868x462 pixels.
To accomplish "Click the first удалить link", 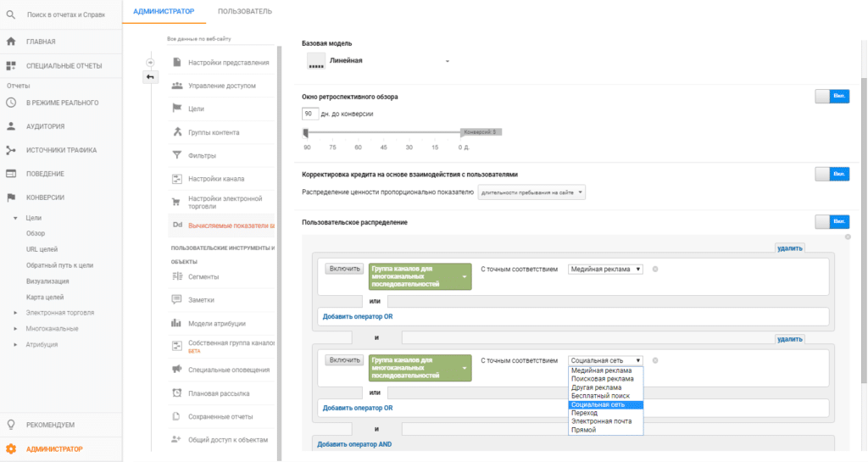I will 789,248.
